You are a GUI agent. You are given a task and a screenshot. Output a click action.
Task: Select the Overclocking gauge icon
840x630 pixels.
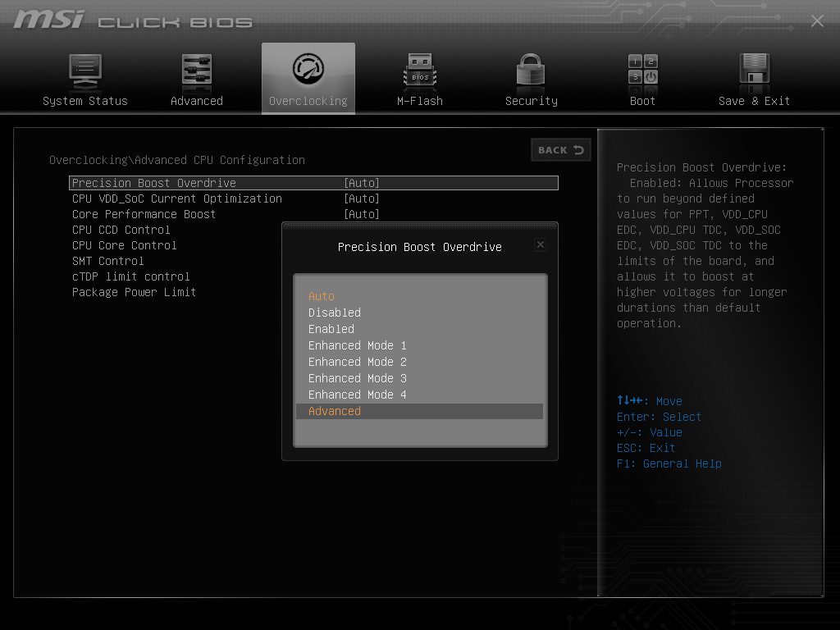[x=308, y=69]
